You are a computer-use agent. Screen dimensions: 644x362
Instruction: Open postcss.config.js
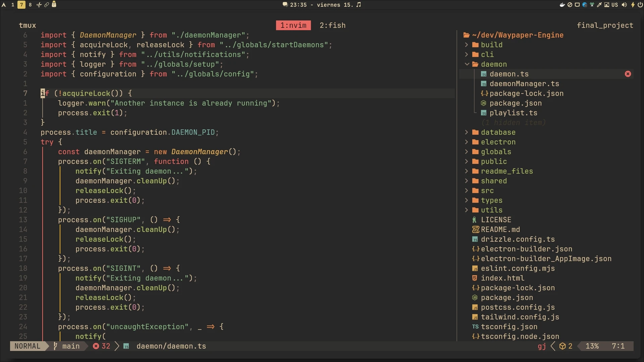tap(518, 307)
